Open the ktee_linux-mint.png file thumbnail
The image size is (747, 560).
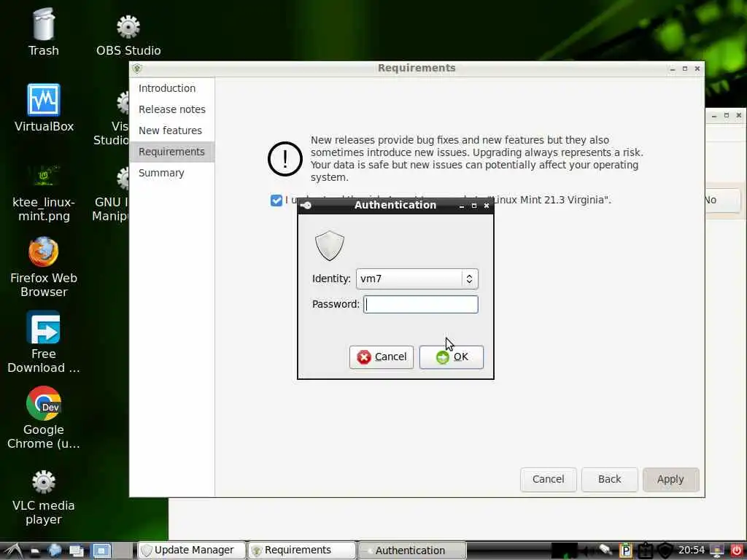coord(44,175)
